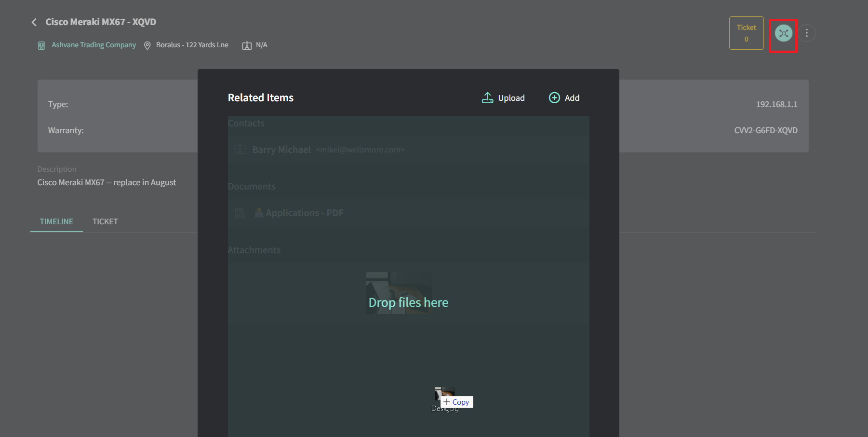Click the circled plus Add icon
Screen dimensions: 868x437
click(x=555, y=98)
